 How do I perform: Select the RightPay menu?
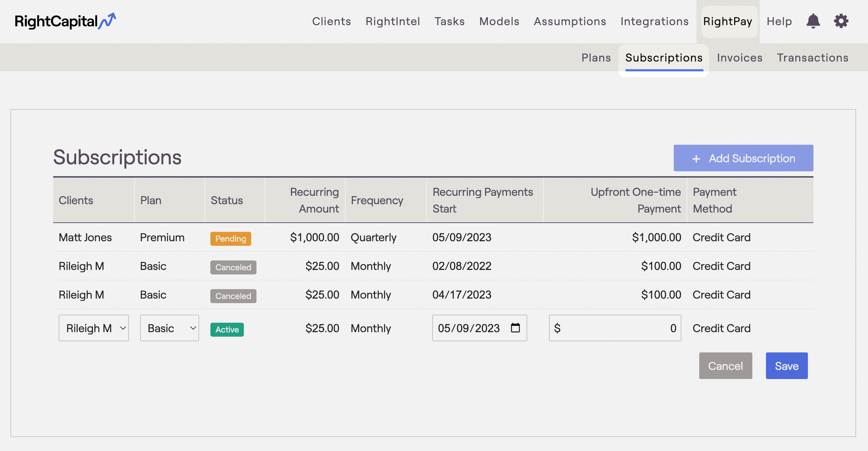(x=728, y=21)
